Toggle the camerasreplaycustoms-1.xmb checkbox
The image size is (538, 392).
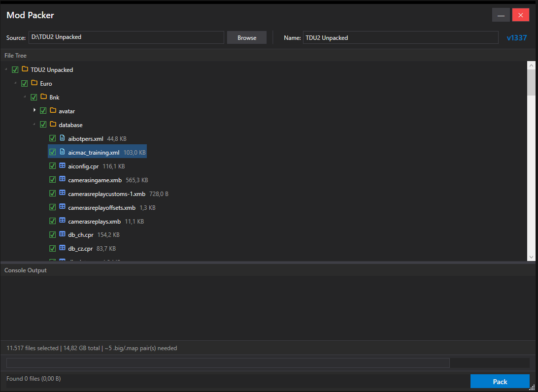point(53,193)
